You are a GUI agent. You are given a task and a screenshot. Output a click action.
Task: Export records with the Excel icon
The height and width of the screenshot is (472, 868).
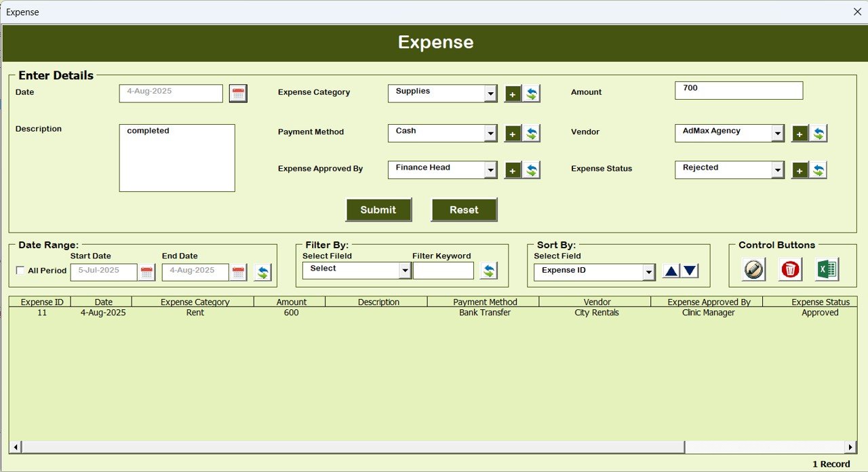(x=827, y=269)
